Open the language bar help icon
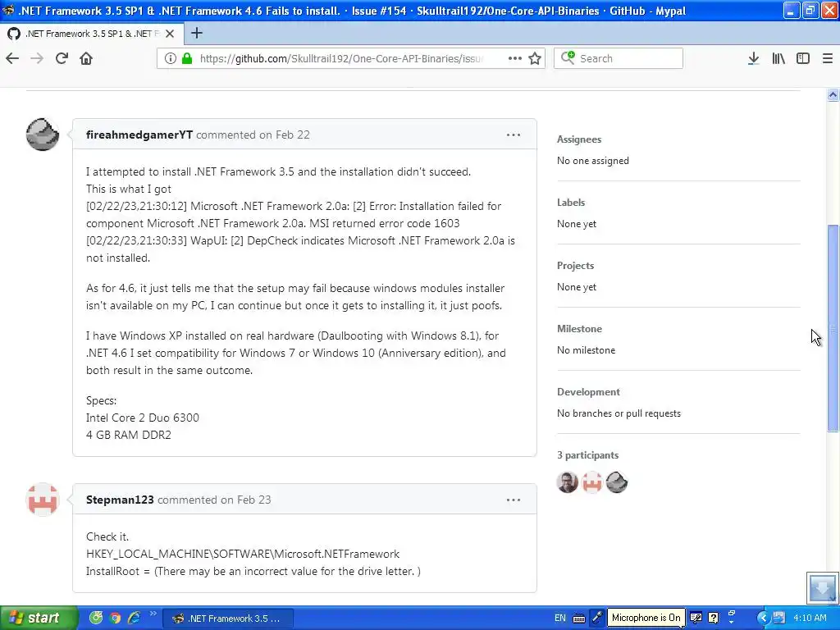This screenshot has width=840, height=630. pos(714,618)
